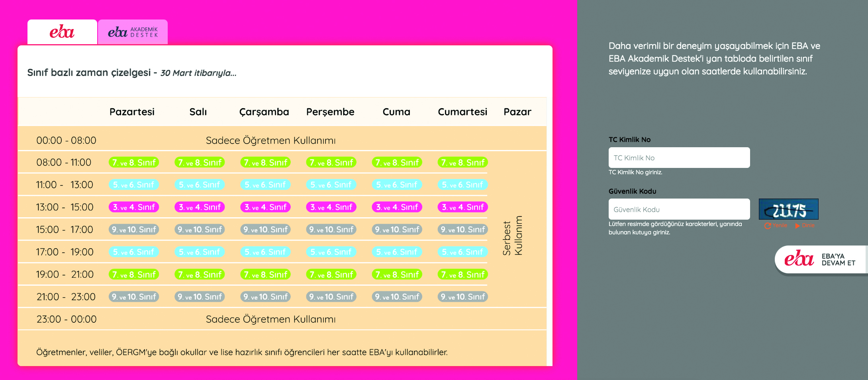The height and width of the screenshot is (380, 868).
Task: Select Çarşamba 13:00-15:00 3. ve 4. Sınıf badge
Action: (265, 207)
